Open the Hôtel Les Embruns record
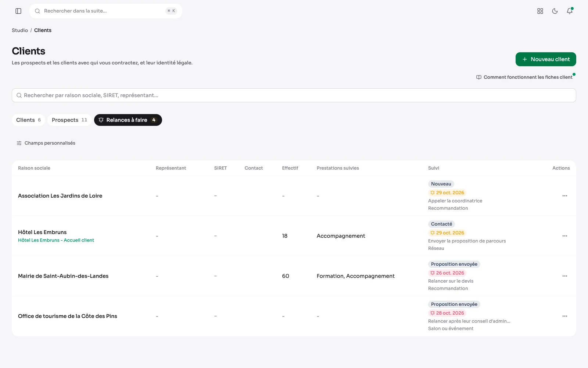Viewport: 588px width, 368px height. tap(42, 232)
